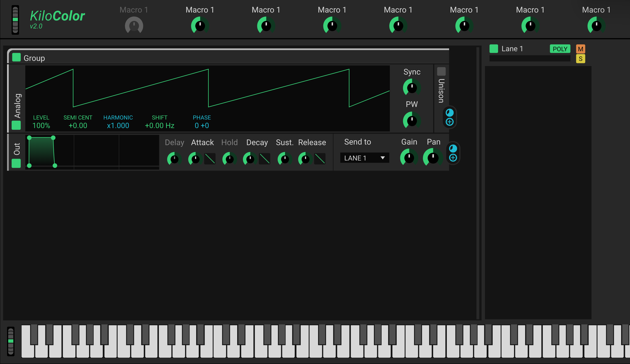Click the Sync knob
The width and height of the screenshot is (630, 364).
411,87
